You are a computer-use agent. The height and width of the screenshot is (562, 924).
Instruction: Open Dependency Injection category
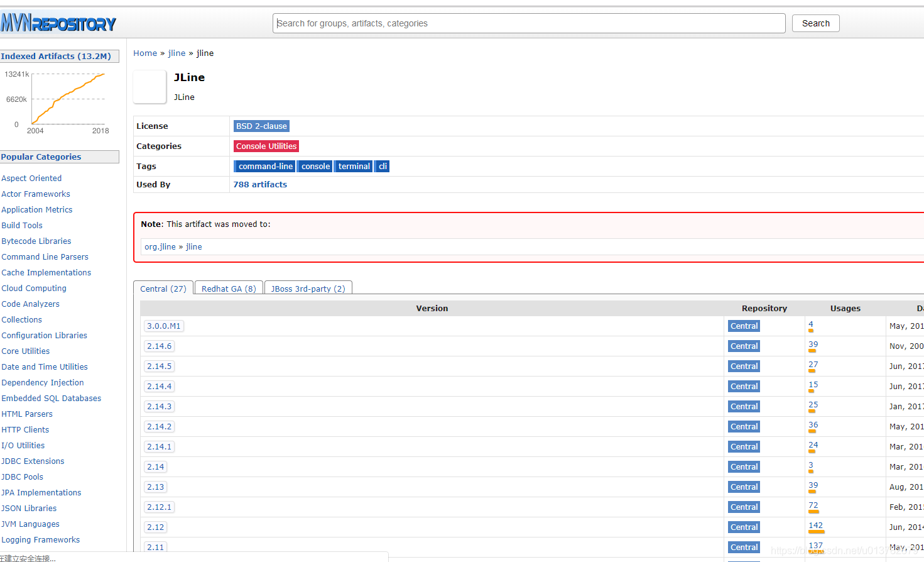coord(42,383)
